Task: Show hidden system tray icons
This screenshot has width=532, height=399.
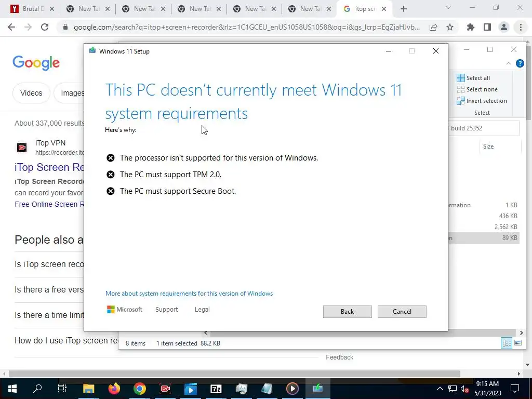Action: click(x=440, y=389)
